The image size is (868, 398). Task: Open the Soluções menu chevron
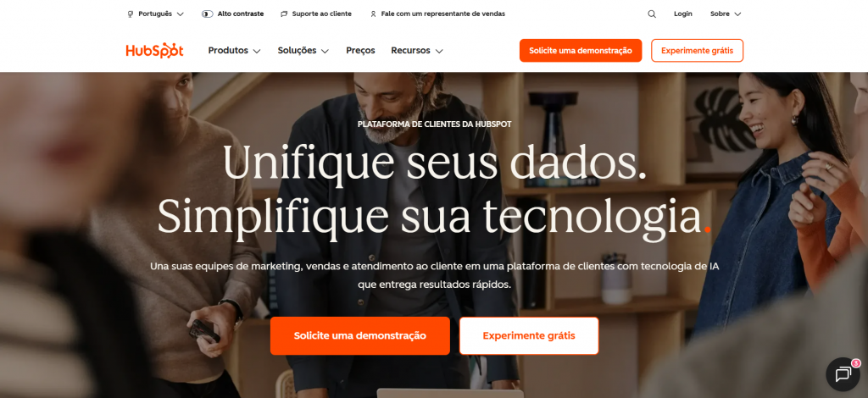(325, 51)
